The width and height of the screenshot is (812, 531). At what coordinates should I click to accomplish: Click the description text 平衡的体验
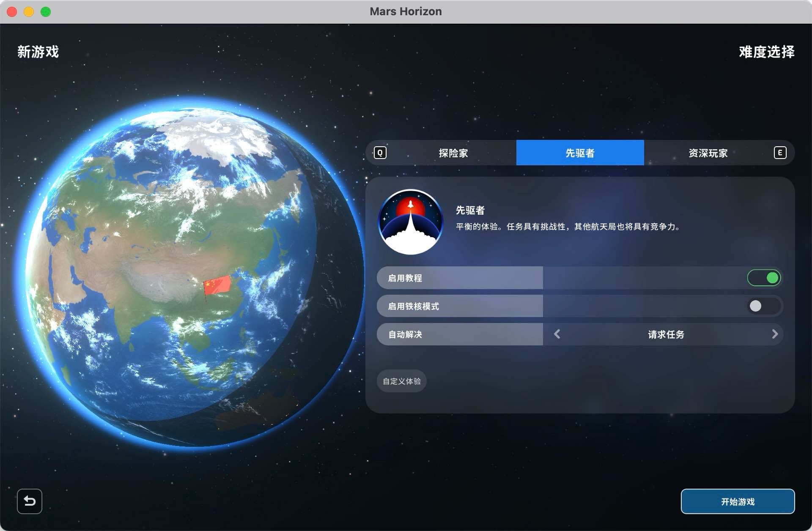[x=568, y=227]
